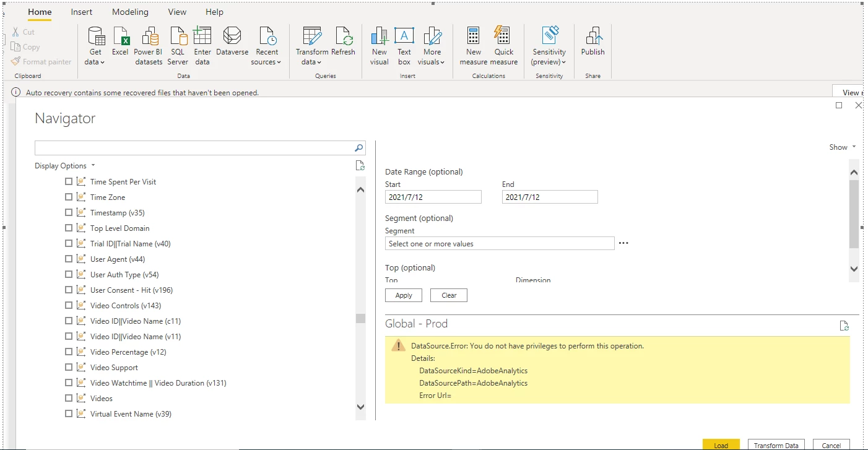Click the parameters pane scrollbar thumb
The width and height of the screenshot is (868, 450).
point(854,214)
